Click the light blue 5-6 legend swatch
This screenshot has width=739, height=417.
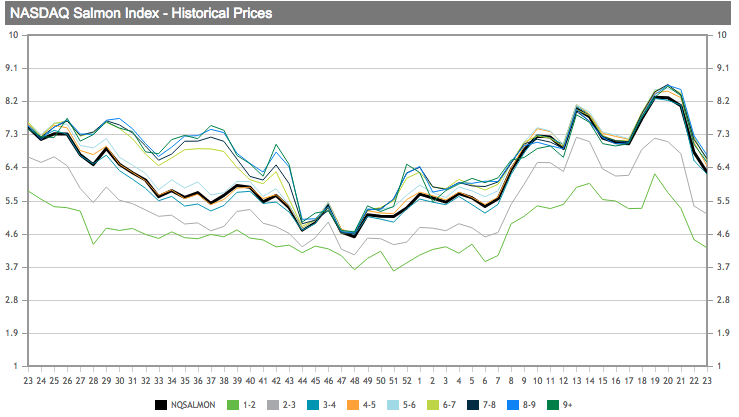[393, 405]
